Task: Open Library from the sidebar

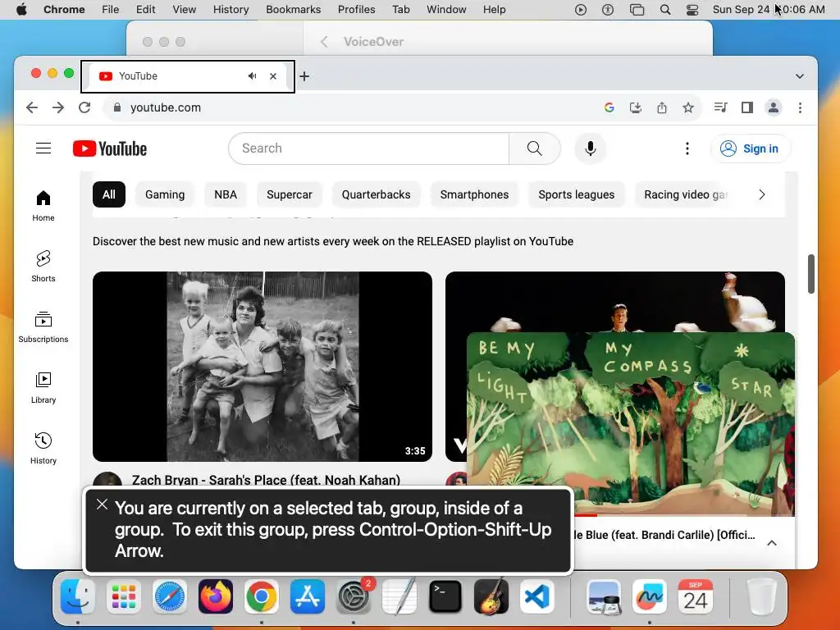Action: (x=43, y=388)
